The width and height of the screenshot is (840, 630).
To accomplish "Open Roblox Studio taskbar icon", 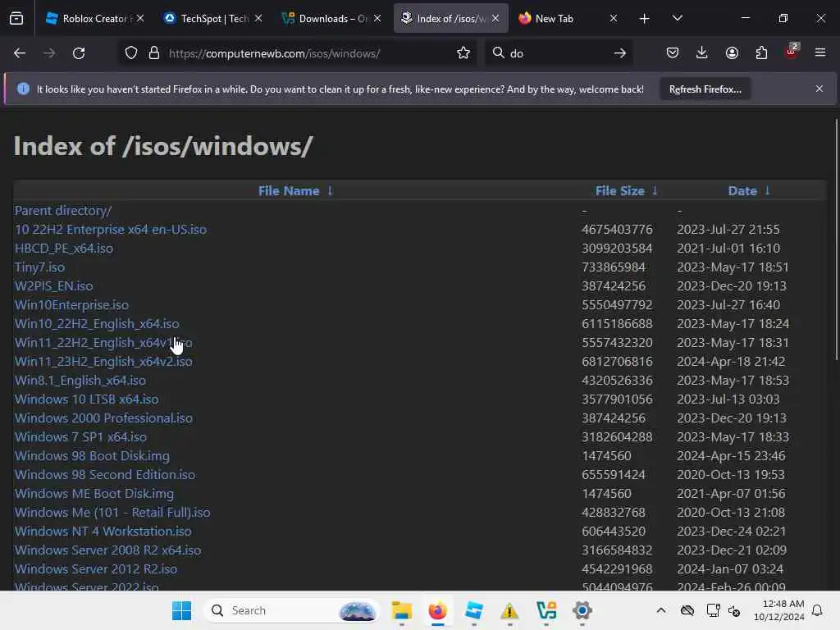I will tap(473, 610).
